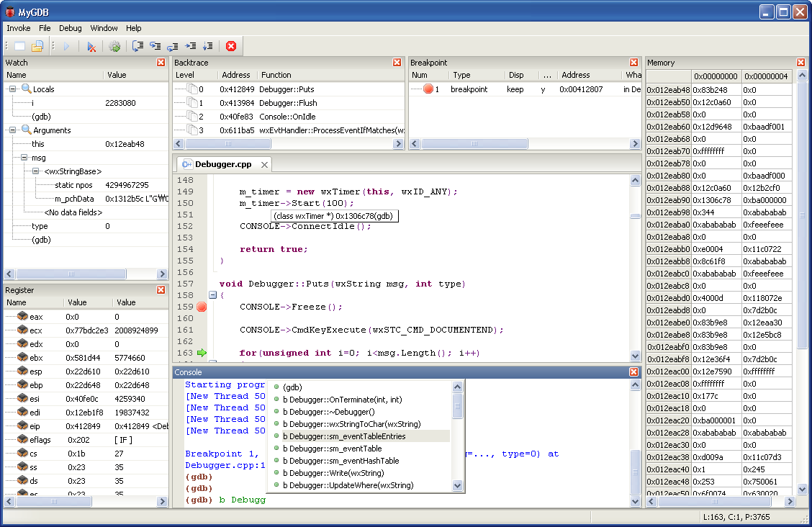Click the third stepping icon with return arrow
Image resolution: width=812 pixels, height=527 pixels.
click(173, 46)
